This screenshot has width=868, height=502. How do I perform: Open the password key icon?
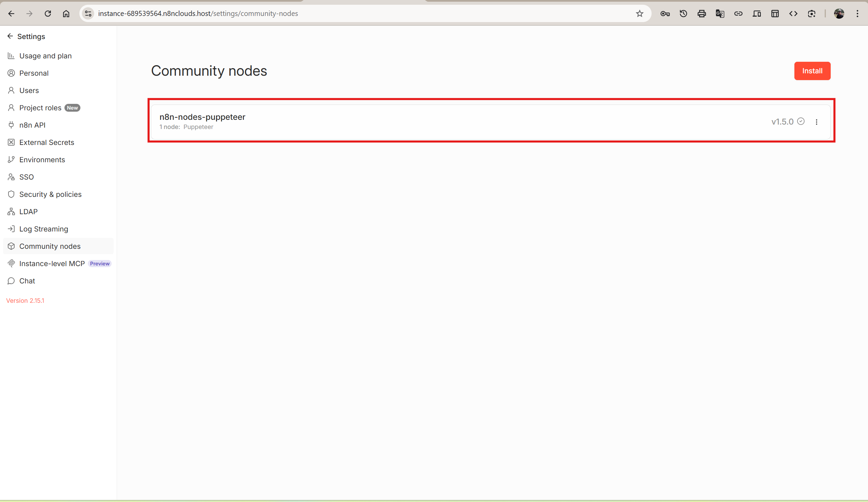tap(665, 14)
